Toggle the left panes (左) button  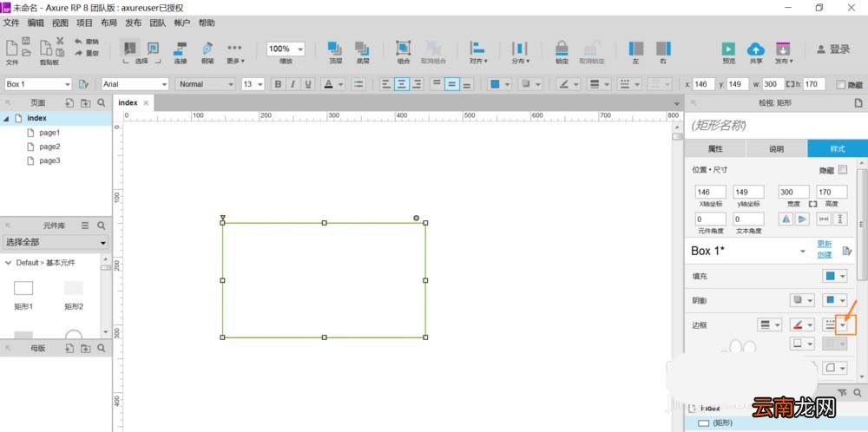click(x=636, y=53)
